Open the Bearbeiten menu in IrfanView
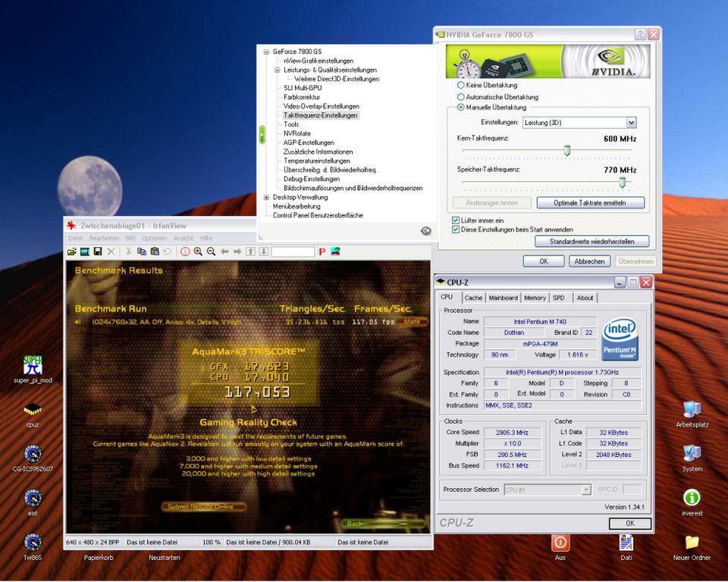Viewport: 728px width, 582px height. click(x=104, y=238)
